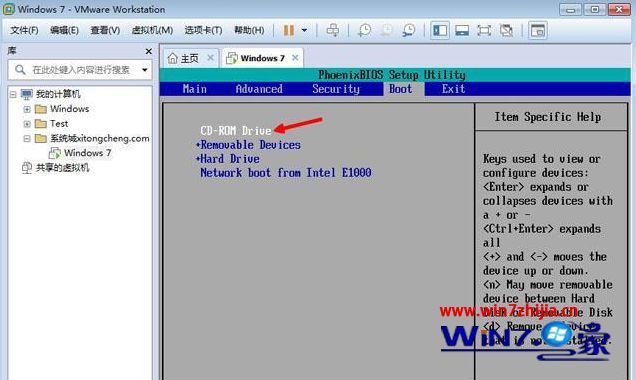636x380 pixels.
Task: Click the VMware Workstation title bar icon
Action: point(9,9)
